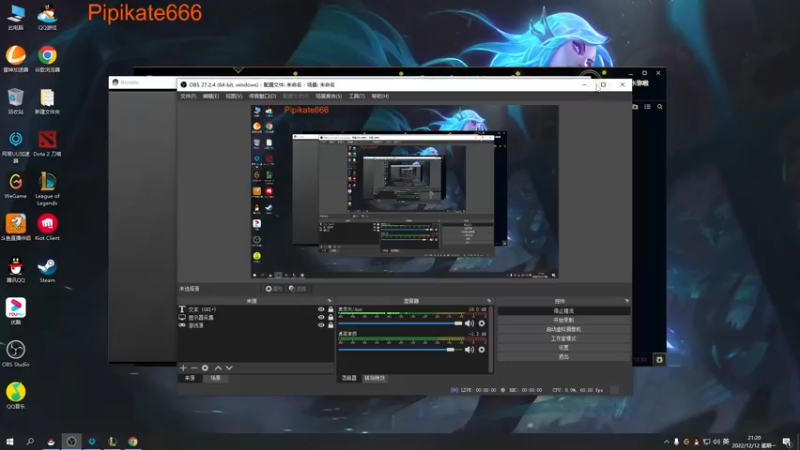This screenshot has width=800, height=450.
Task: Open the 场景集合(S) menu in OBS
Action: click(329, 96)
